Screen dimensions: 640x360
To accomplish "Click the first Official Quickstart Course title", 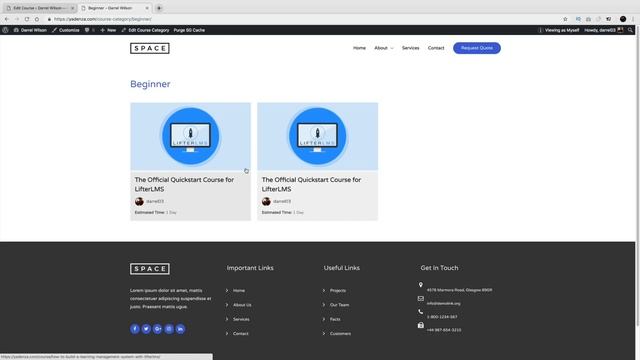I will [x=184, y=184].
